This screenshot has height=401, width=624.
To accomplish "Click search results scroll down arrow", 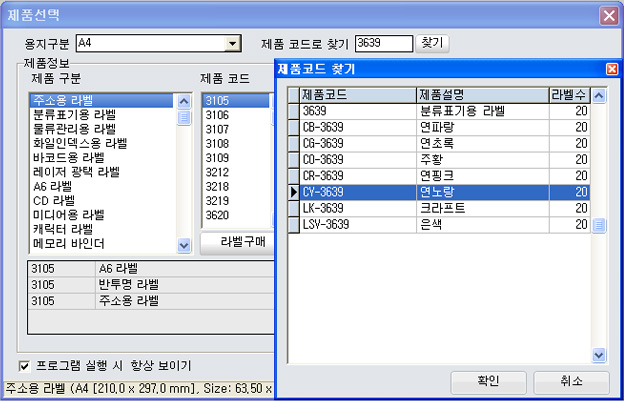I will (599, 354).
